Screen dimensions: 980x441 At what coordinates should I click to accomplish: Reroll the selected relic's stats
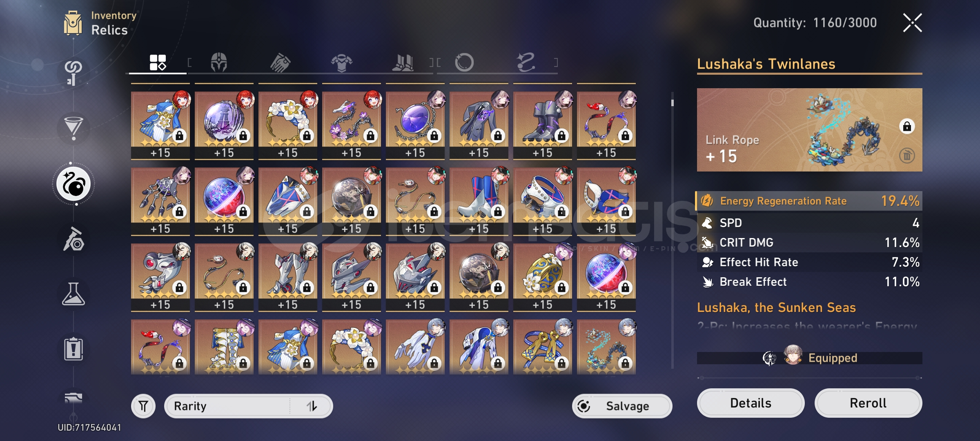(x=868, y=403)
